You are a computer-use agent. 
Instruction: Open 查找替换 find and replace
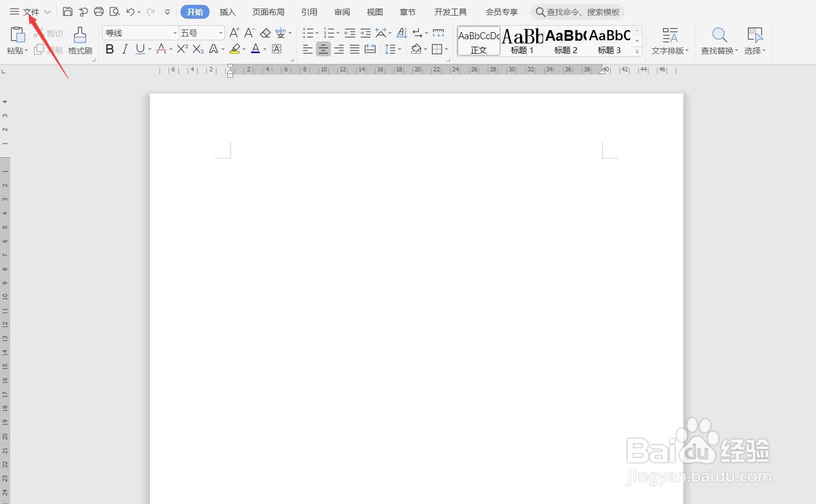[x=719, y=41]
